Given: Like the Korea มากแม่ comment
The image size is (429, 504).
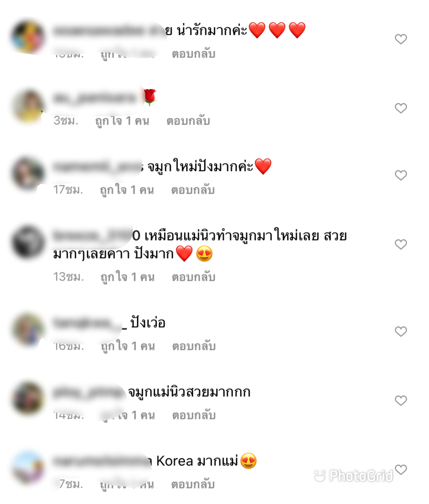Looking at the screenshot, I should pos(401,469).
